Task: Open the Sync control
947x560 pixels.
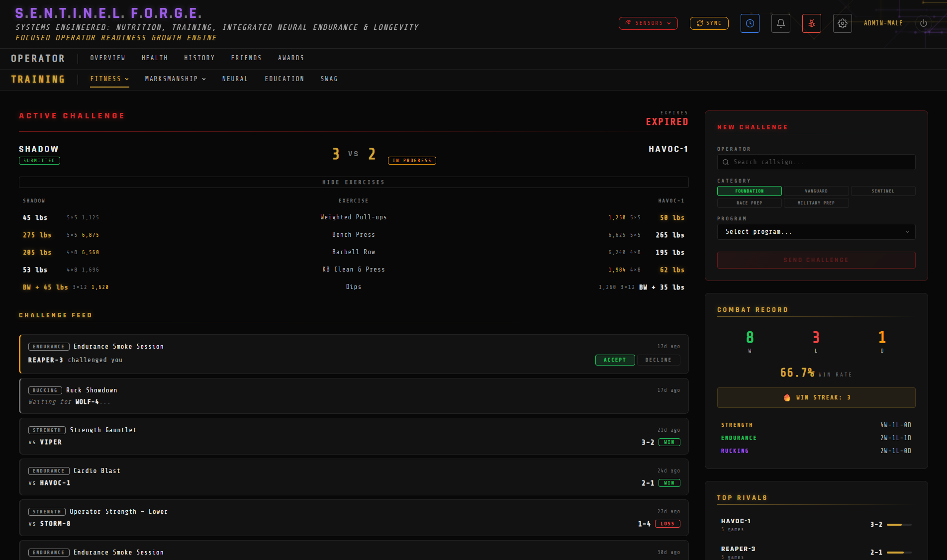Action: click(x=708, y=23)
